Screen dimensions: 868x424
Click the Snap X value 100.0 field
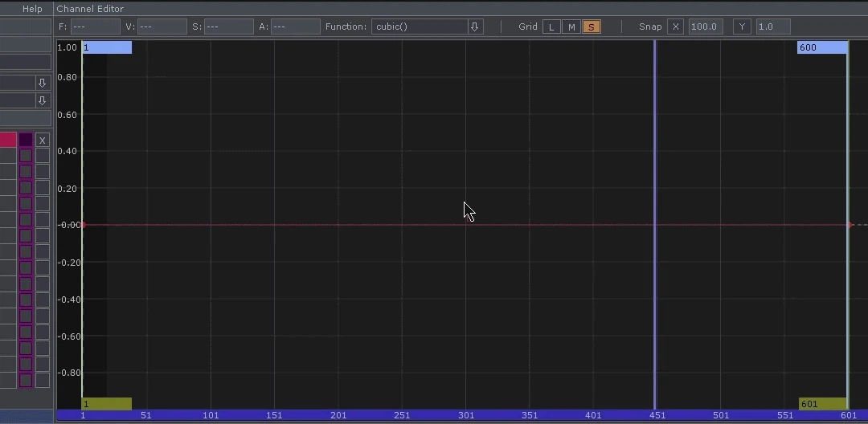click(x=706, y=26)
